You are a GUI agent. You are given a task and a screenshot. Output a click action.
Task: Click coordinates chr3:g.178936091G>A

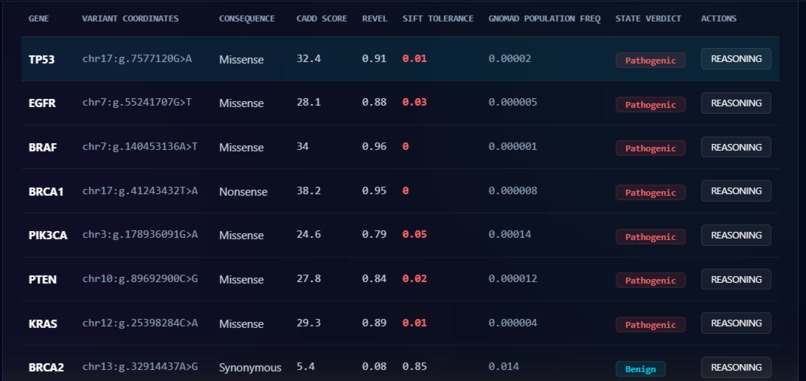(140, 234)
